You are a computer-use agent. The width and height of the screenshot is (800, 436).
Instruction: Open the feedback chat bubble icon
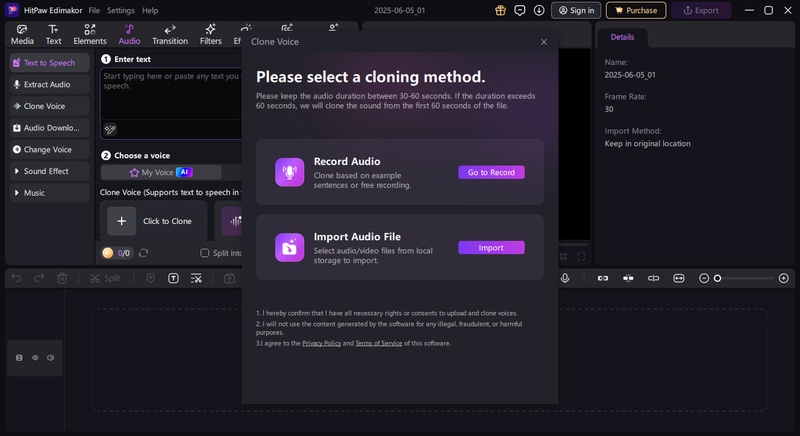point(520,10)
